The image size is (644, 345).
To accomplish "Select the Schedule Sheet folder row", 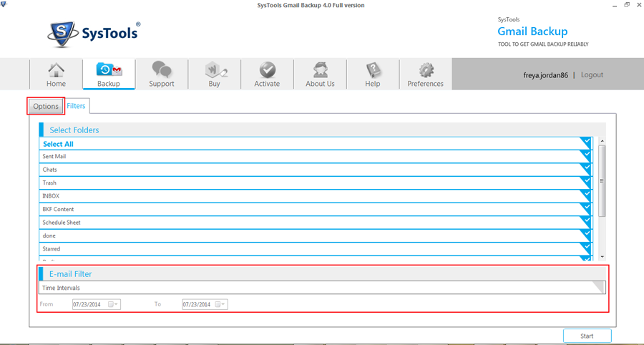I will pyautogui.click(x=316, y=222).
